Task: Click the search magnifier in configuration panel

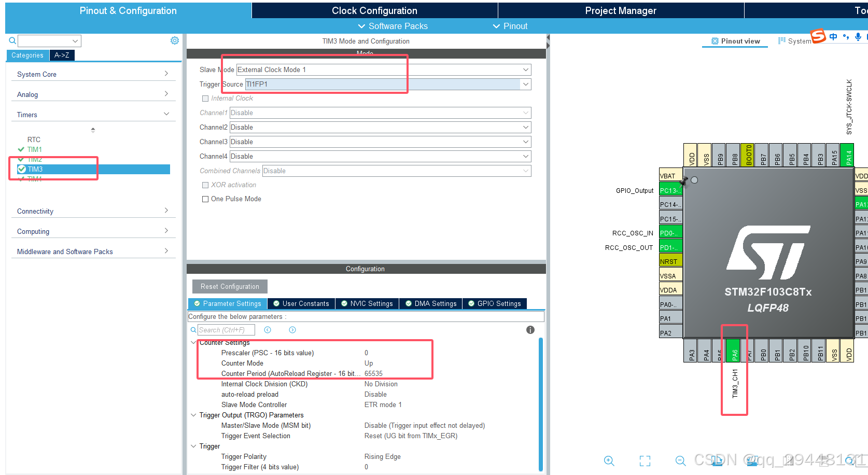Action: point(193,330)
